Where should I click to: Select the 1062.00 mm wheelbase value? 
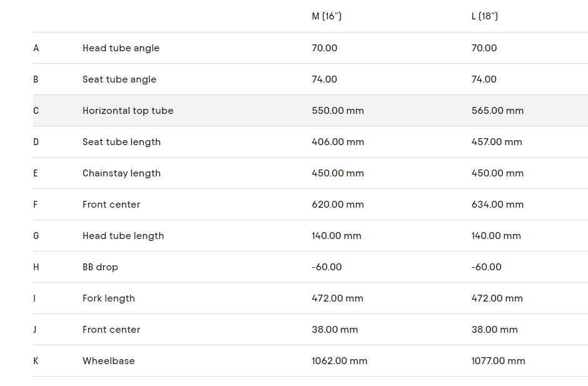340,361
